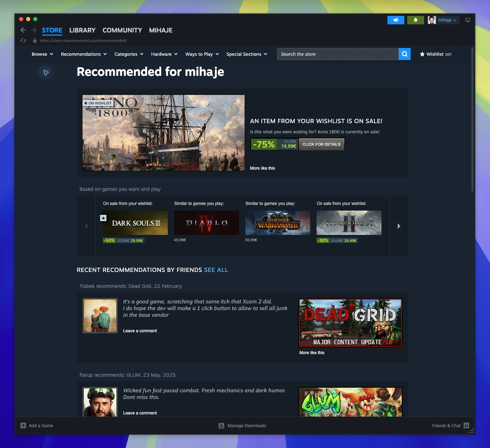This screenshot has height=448, width=490.
Task: Click the CLICK FOR DETAILS button
Action: [x=321, y=144]
